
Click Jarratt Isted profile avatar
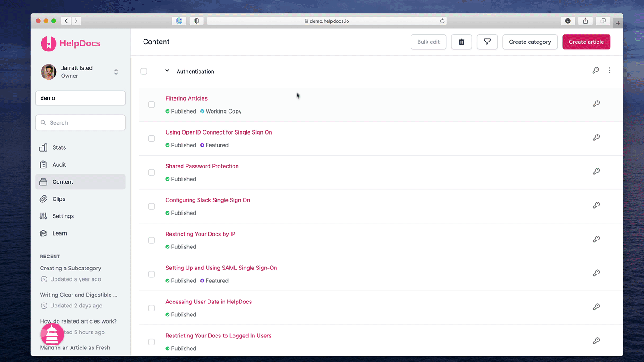[x=49, y=72]
